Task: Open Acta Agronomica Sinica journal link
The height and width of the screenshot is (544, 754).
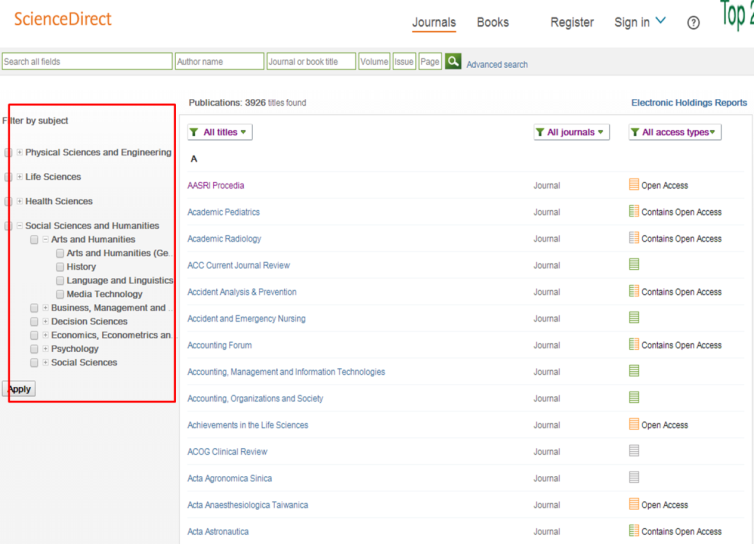Action: pos(229,478)
